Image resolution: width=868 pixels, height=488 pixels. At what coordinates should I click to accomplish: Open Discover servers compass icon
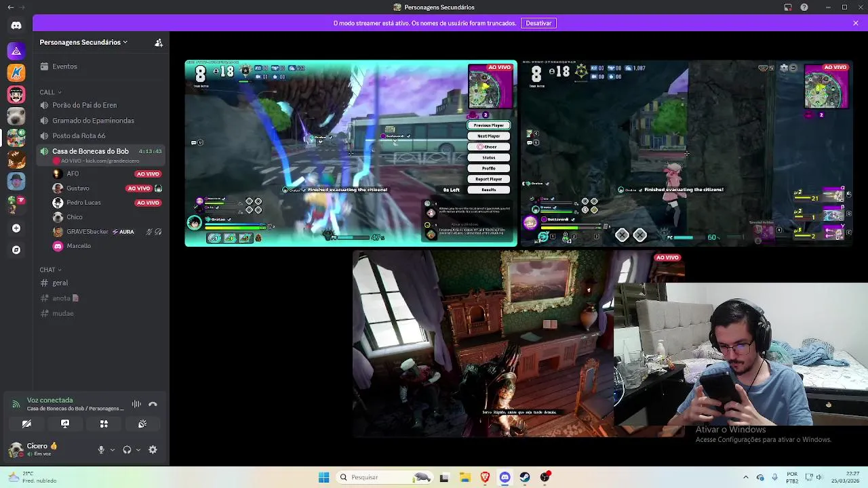(x=16, y=250)
